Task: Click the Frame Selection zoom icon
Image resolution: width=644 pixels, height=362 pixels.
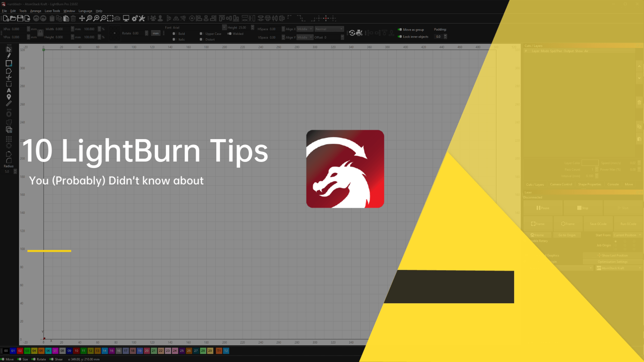Action: coord(110,18)
